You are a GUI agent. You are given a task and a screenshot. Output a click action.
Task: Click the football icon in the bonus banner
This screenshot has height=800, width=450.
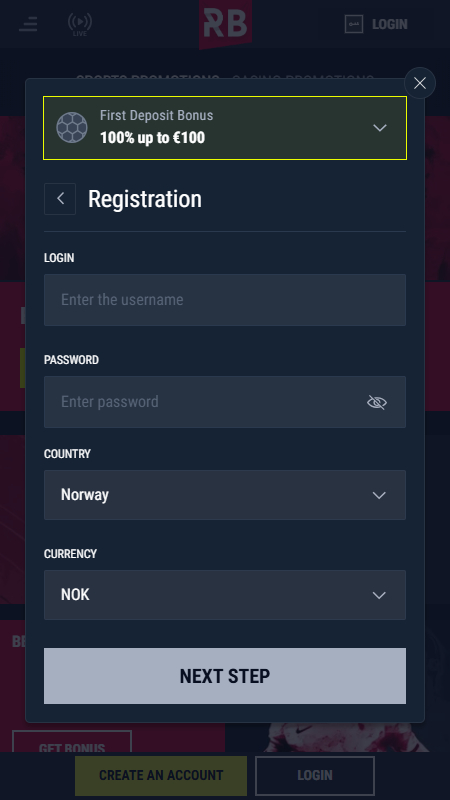click(x=71, y=128)
